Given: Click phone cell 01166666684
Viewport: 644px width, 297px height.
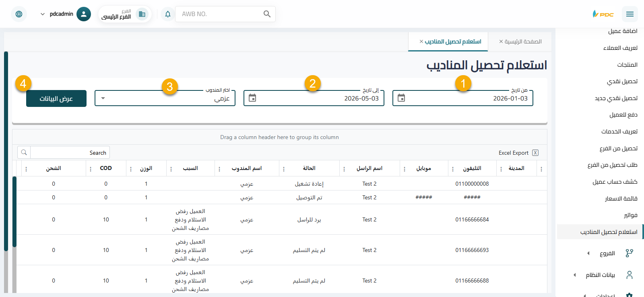Looking at the screenshot, I should coord(472,219).
